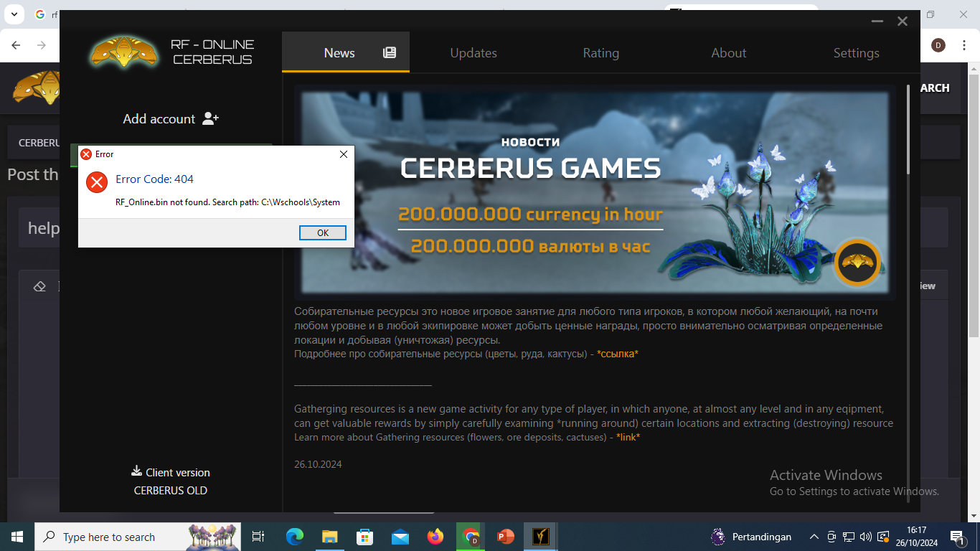Click the download icon beside Client version
980x551 pixels.
pos(136,471)
